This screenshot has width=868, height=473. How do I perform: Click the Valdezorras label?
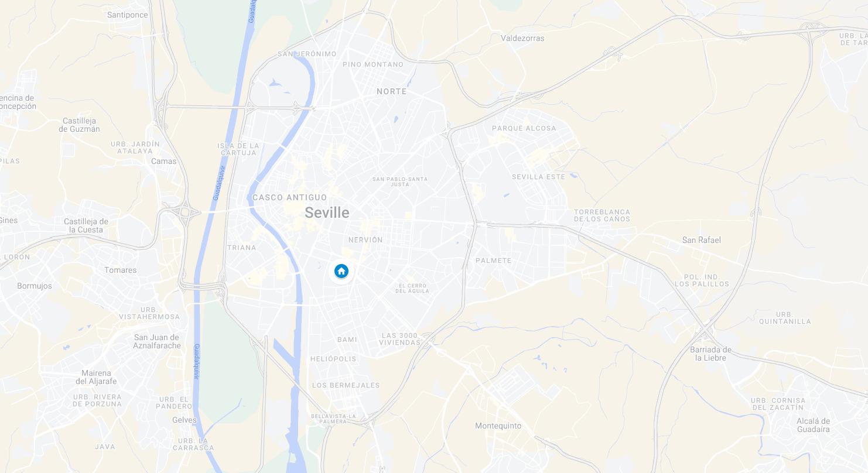(x=523, y=38)
